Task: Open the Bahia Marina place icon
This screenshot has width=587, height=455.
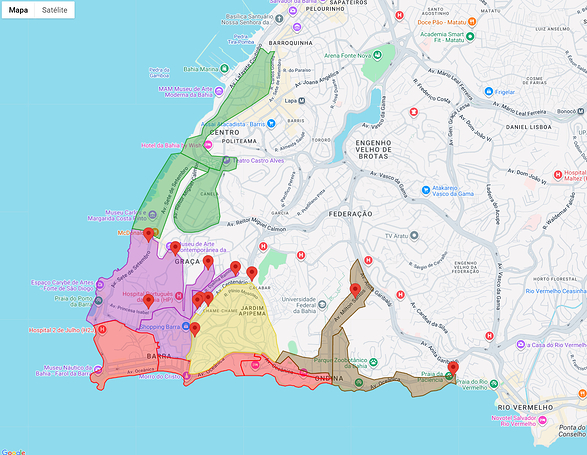Action: click(x=224, y=69)
